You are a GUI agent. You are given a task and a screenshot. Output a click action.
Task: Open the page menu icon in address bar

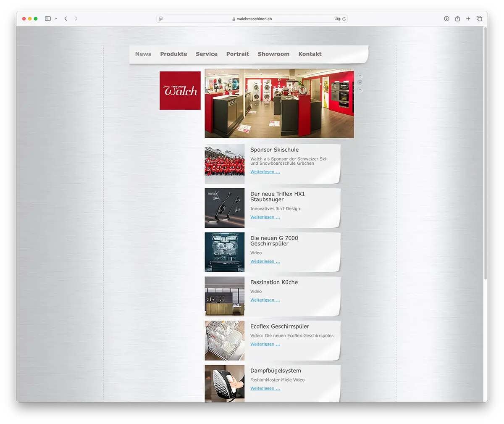161,19
